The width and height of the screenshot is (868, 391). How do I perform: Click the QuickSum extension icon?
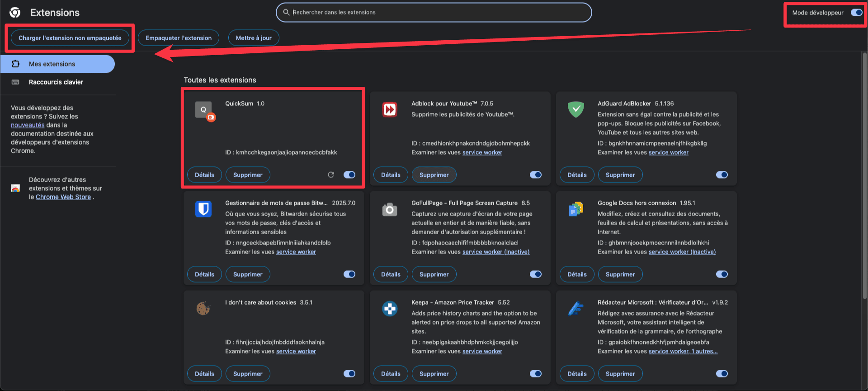[x=204, y=111]
